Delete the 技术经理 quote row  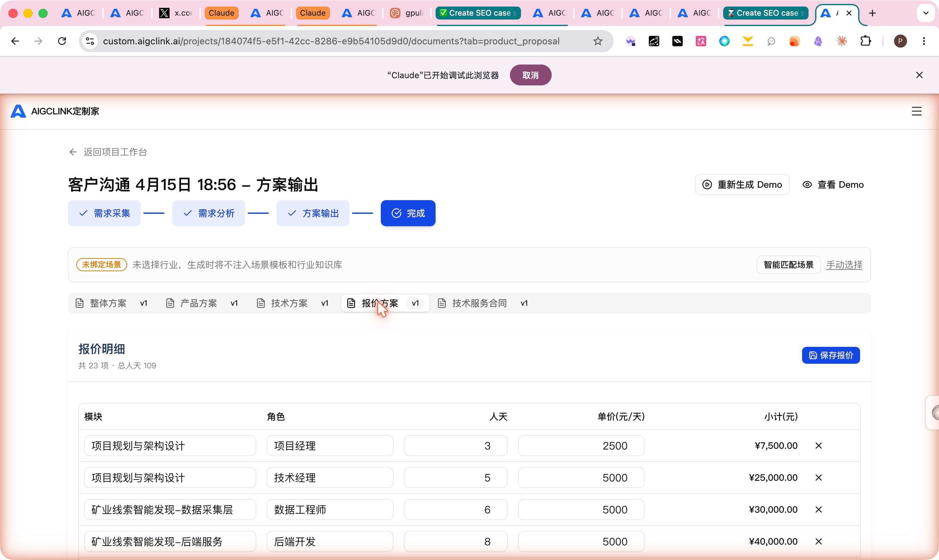(x=819, y=478)
